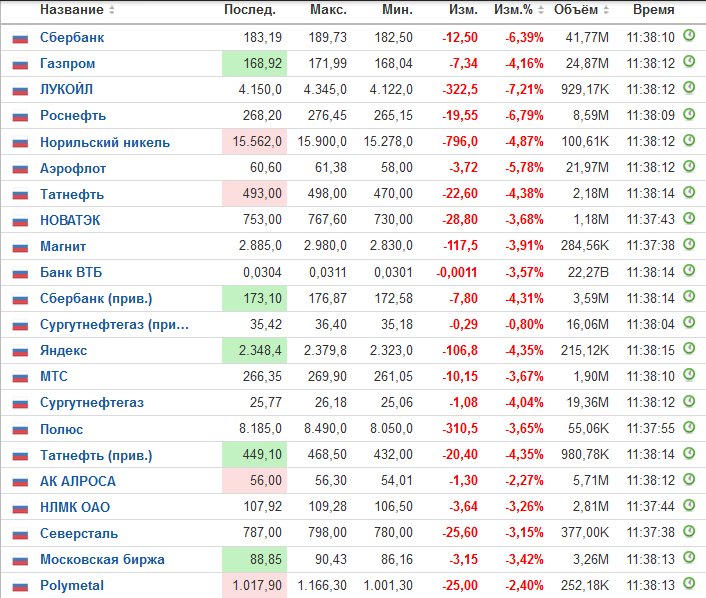The height and width of the screenshot is (598, 706).
Task: Click the clock icon in ЛУКОЙЛ row
Action: click(x=689, y=87)
